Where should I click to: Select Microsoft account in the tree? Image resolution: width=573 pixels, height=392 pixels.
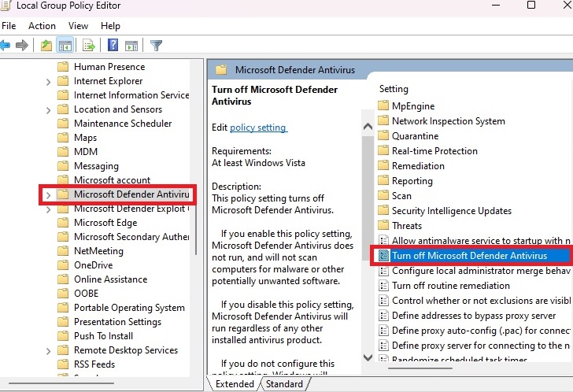(113, 180)
